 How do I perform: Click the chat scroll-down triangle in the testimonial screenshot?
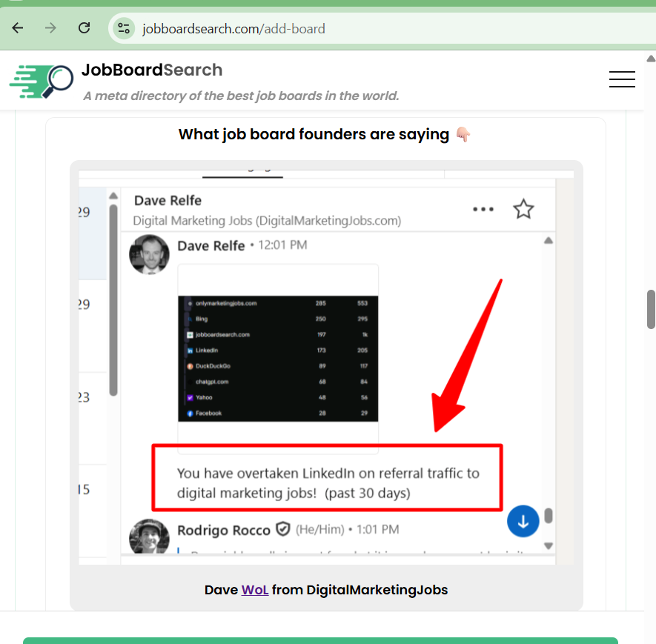click(x=549, y=545)
